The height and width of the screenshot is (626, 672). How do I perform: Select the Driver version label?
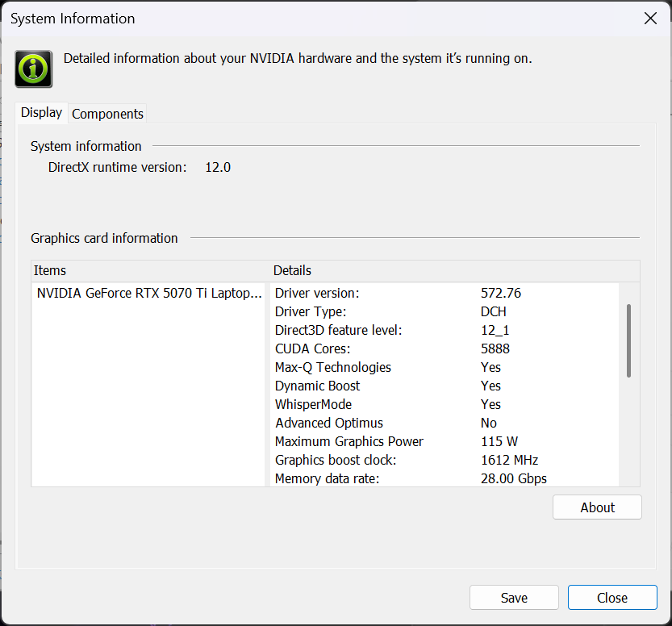click(317, 293)
